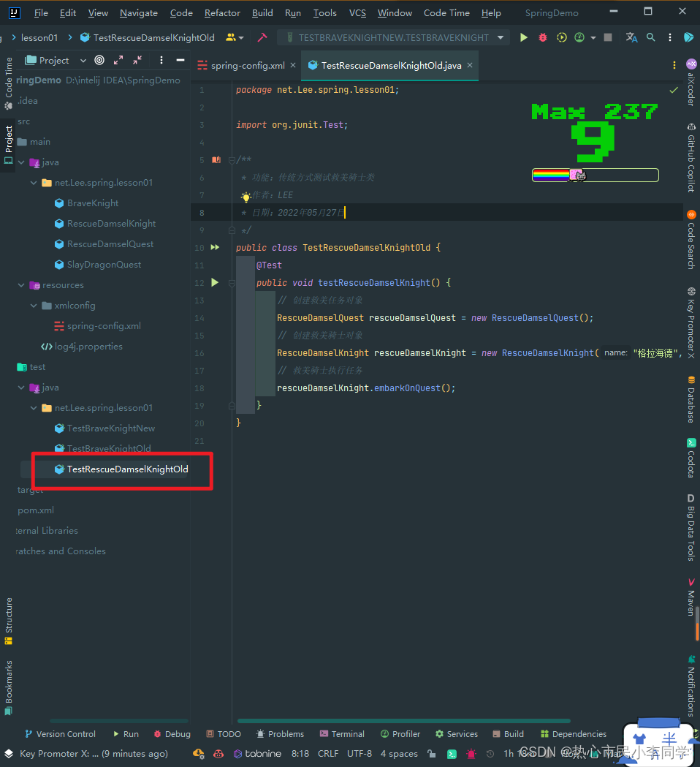Collapse the xmlconfig folder
The width and height of the screenshot is (700, 767).
coord(33,305)
